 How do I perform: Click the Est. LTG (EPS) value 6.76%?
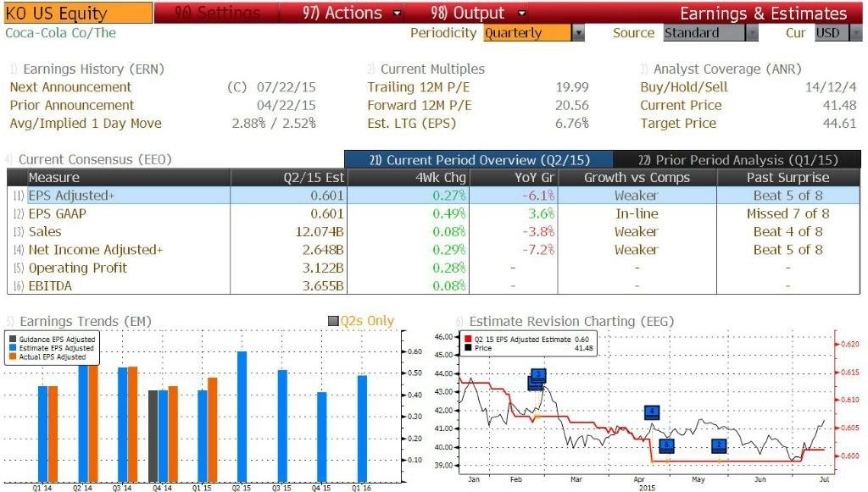[x=572, y=124]
